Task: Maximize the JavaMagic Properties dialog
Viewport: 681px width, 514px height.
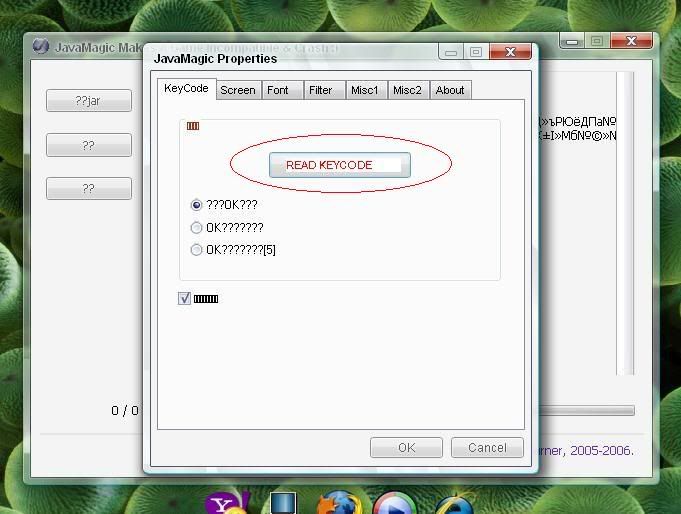Action: [476, 52]
